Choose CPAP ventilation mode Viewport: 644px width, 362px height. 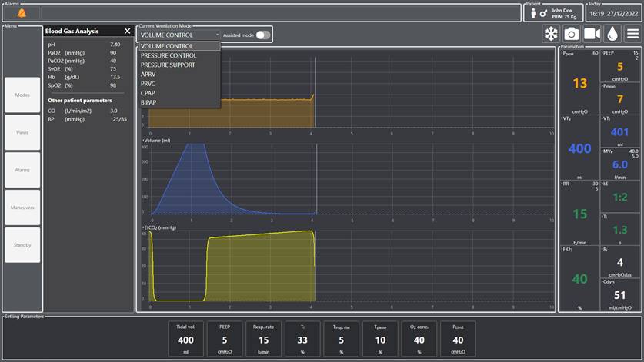[179, 93]
